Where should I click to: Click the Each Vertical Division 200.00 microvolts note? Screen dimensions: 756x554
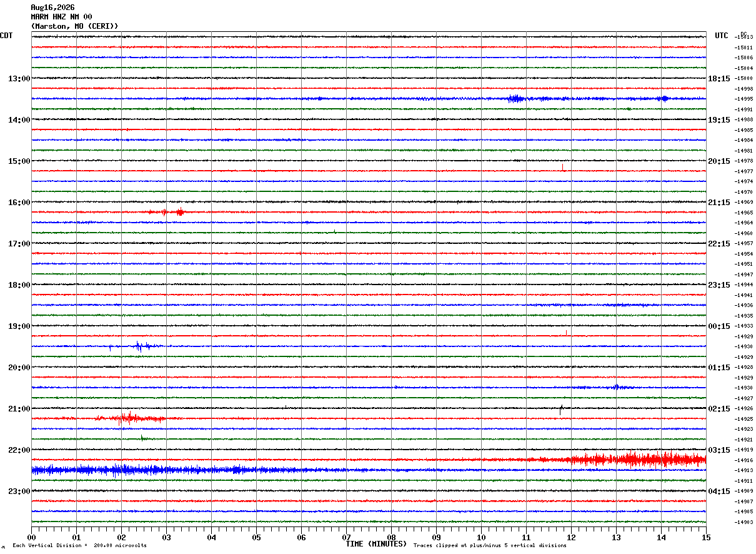pos(79,546)
